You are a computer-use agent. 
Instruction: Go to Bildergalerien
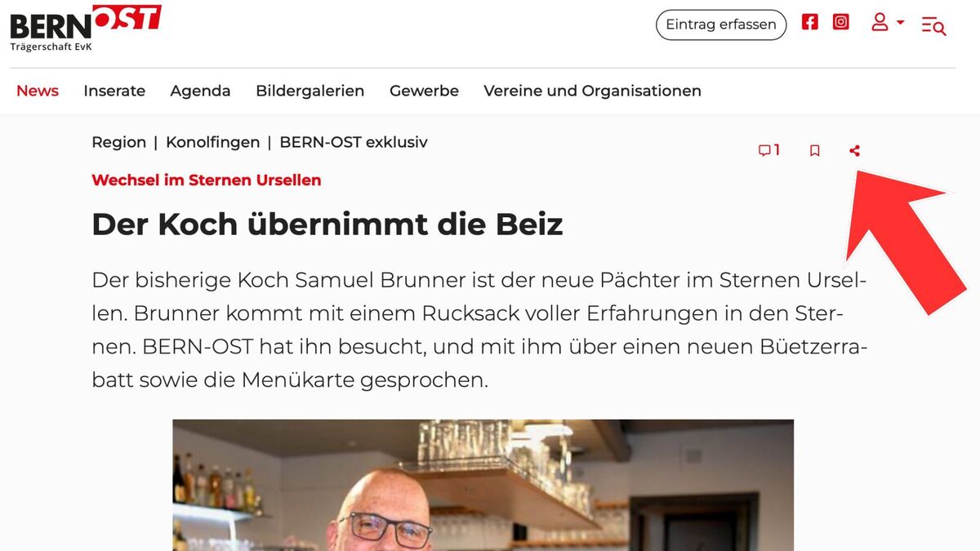(x=310, y=91)
